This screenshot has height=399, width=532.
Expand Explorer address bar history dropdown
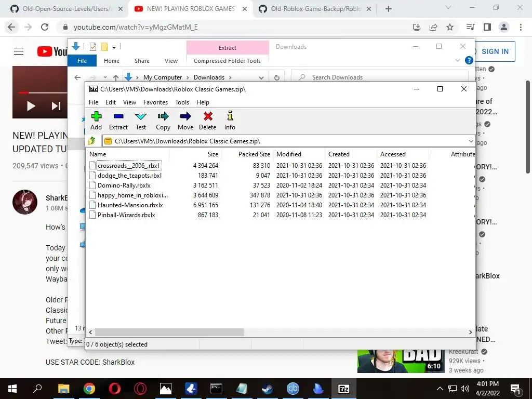tap(261, 77)
